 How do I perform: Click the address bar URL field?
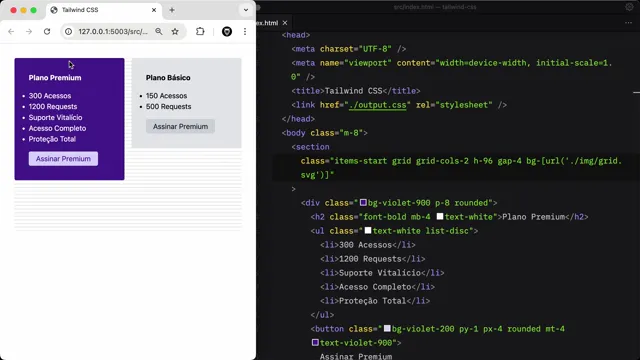[113, 31]
